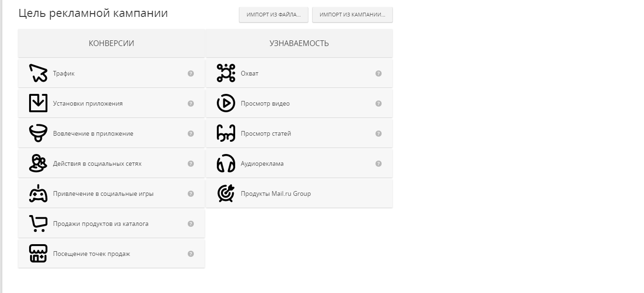Show help hint for Охват
Image resolution: width=644 pixels, height=293 pixels.
pos(378,73)
